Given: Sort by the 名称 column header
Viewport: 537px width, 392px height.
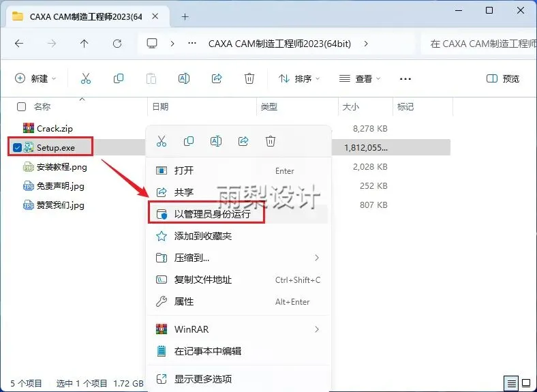Looking at the screenshot, I should coord(42,107).
